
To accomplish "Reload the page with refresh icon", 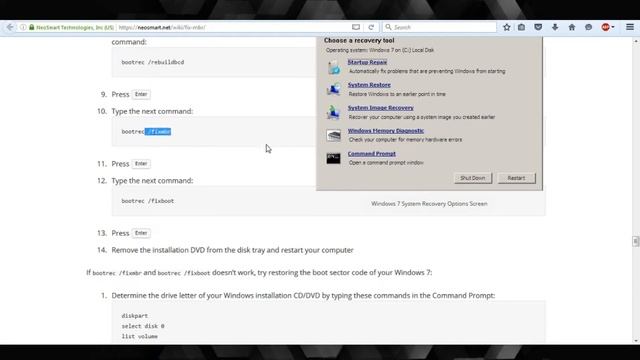I will pos(371,27).
